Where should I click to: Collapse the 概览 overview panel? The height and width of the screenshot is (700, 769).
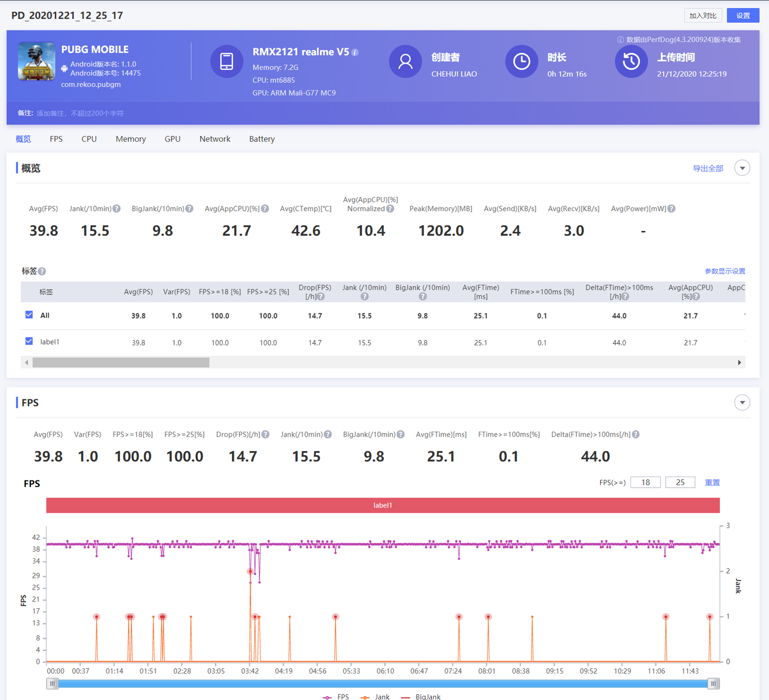742,168
